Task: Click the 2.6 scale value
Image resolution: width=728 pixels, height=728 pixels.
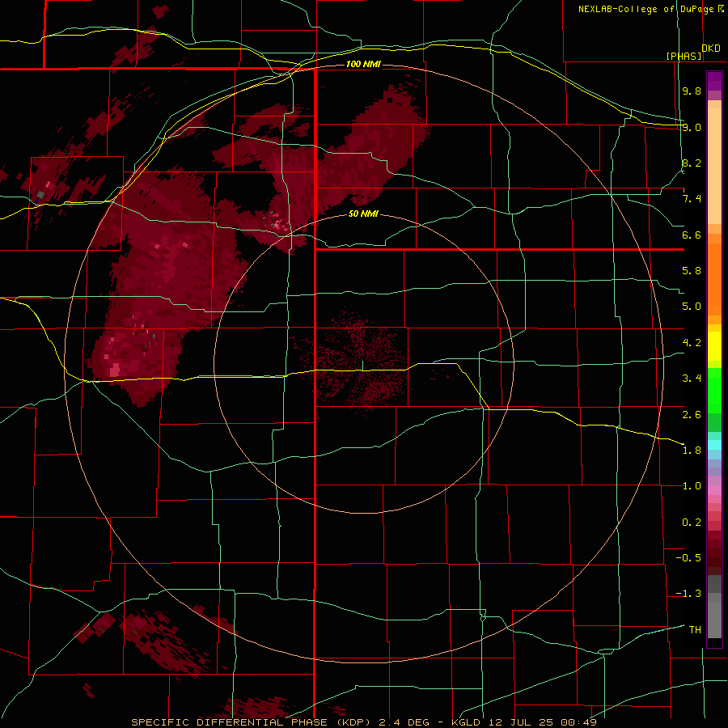Action: click(692, 415)
